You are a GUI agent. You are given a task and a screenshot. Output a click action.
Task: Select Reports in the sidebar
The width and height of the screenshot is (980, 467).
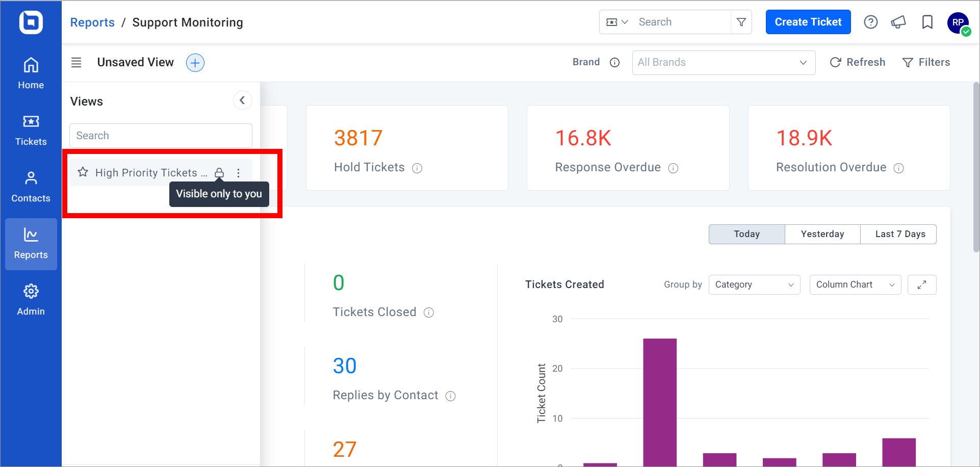31,244
